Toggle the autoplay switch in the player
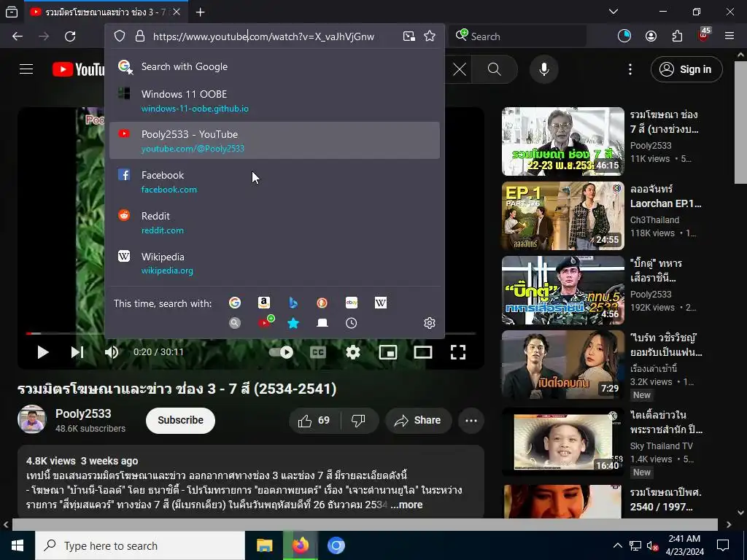The width and height of the screenshot is (747, 560). click(281, 352)
